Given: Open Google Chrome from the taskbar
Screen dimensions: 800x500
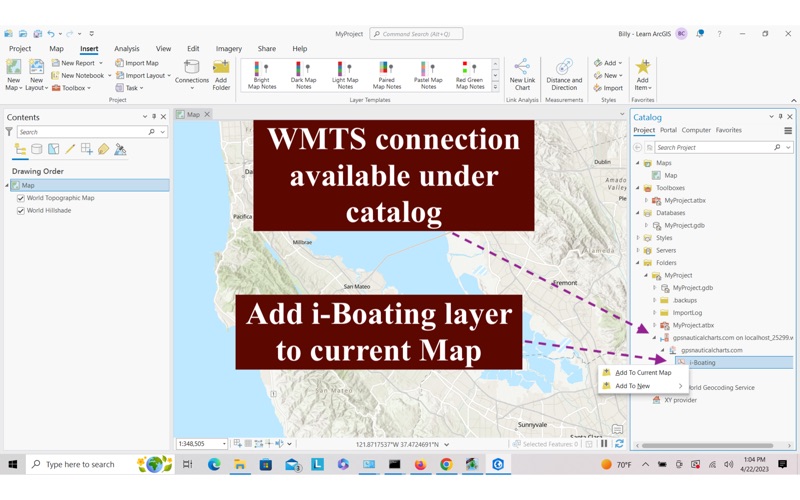Looking at the screenshot, I should (446, 464).
